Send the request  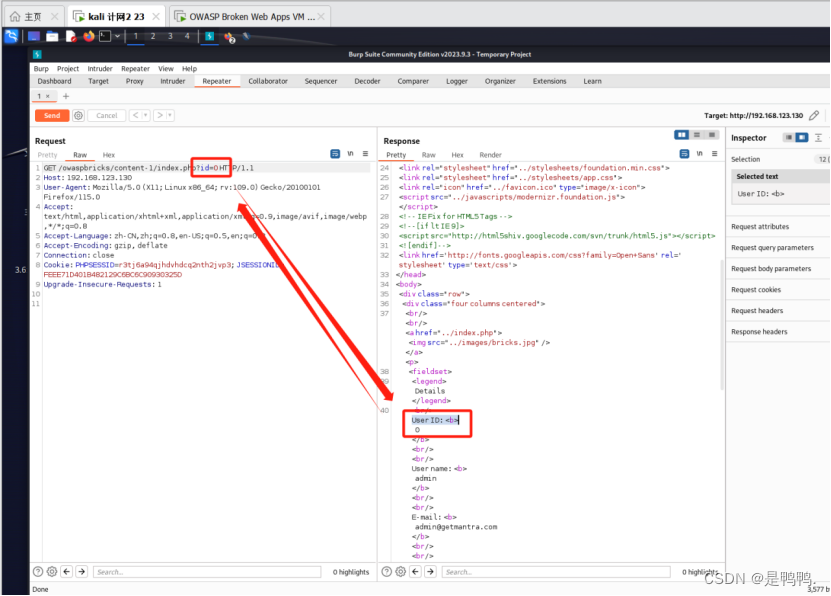pyautogui.click(x=52, y=115)
